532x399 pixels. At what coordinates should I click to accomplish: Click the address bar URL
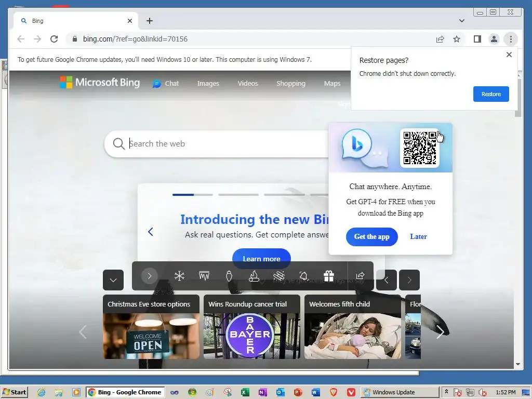coord(135,39)
